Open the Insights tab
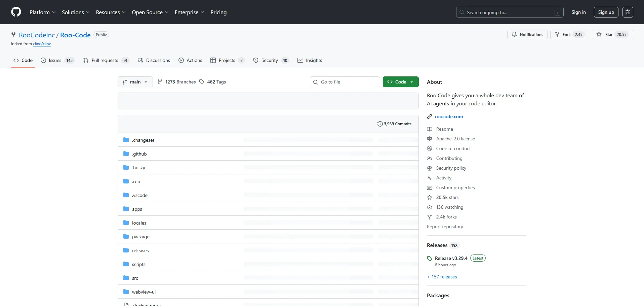Viewport: 644px width, 306px height. tap(310, 60)
